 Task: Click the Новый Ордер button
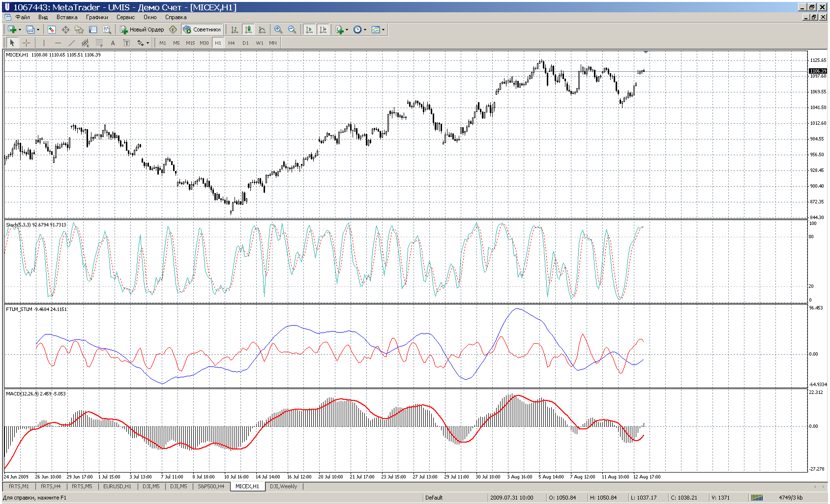(142, 29)
